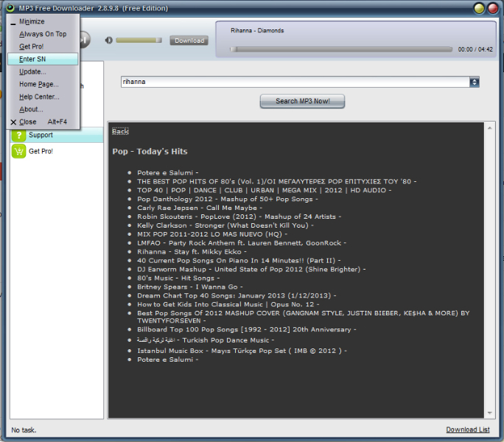Click the search field containing rihanna
The height and width of the screenshot is (442, 504).
[x=295, y=83]
